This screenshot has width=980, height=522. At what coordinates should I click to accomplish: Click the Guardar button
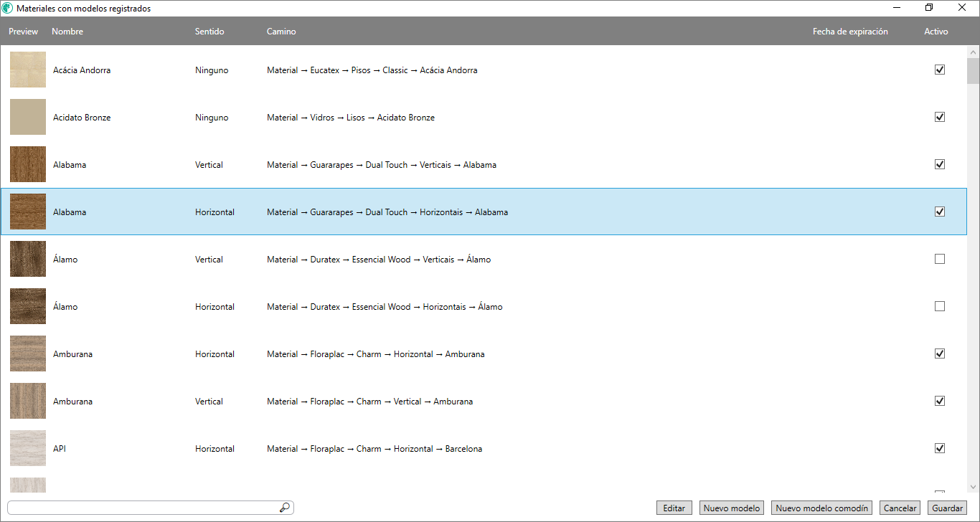click(x=947, y=508)
